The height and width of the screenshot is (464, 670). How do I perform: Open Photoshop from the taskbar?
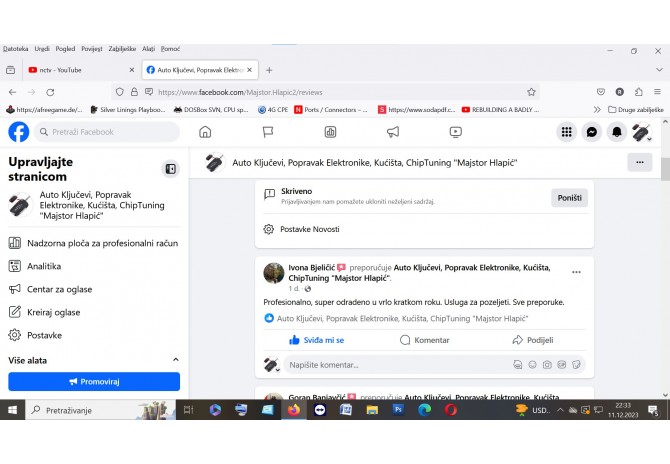(x=398, y=410)
